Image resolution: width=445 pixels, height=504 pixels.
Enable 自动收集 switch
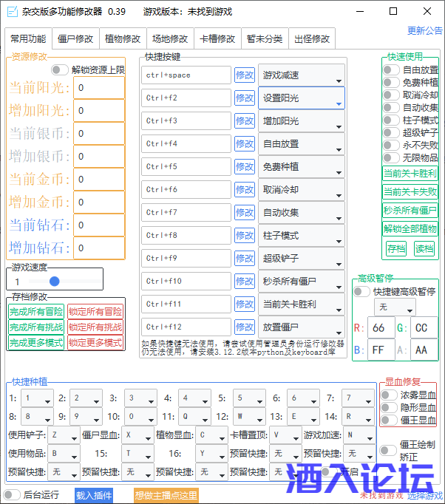click(x=391, y=107)
